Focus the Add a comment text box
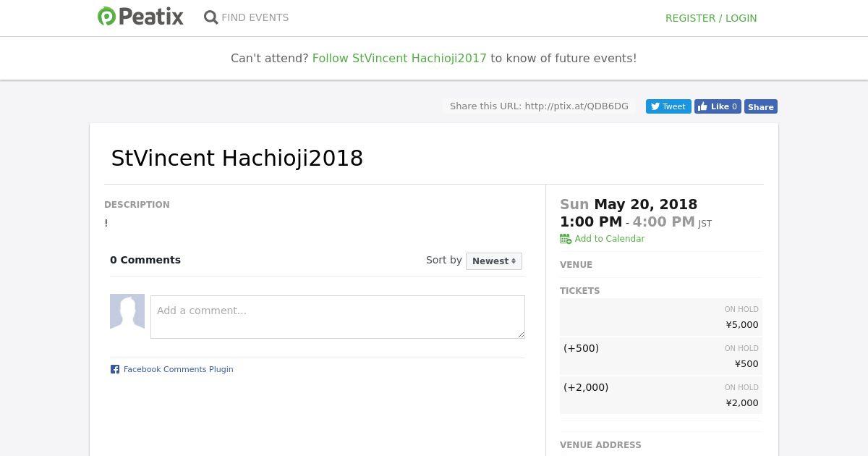 click(x=337, y=316)
